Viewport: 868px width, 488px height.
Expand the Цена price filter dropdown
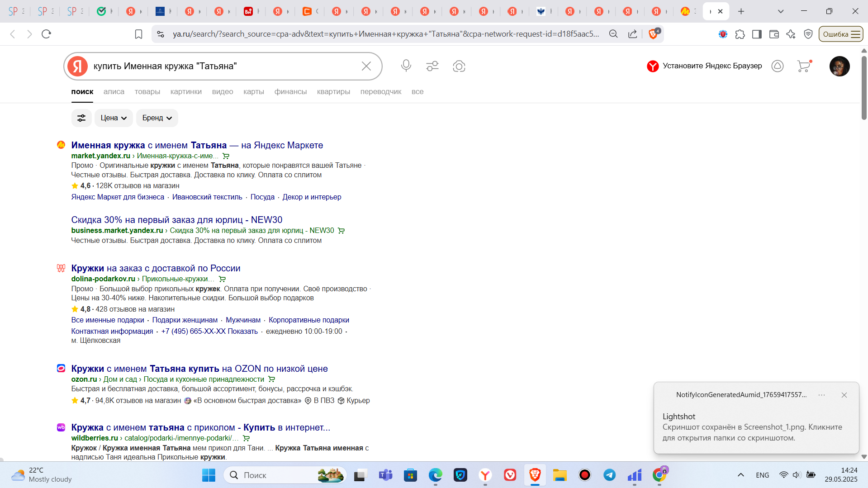click(114, 118)
